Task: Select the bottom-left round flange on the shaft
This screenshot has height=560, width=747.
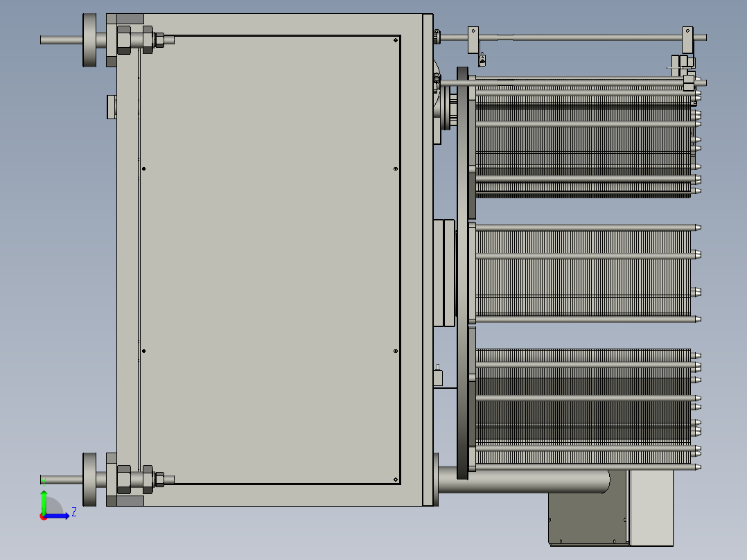Action: pyautogui.click(x=89, y=480)
